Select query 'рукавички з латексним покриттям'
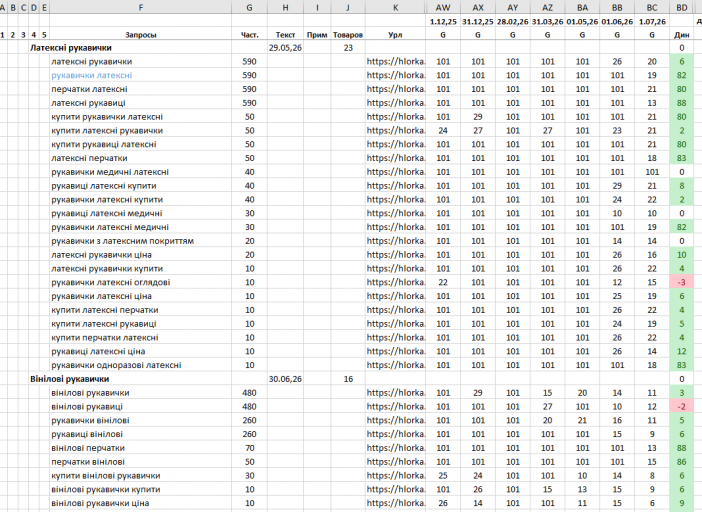This screenshot has width=702, height=512. click(x=123, y=241)
